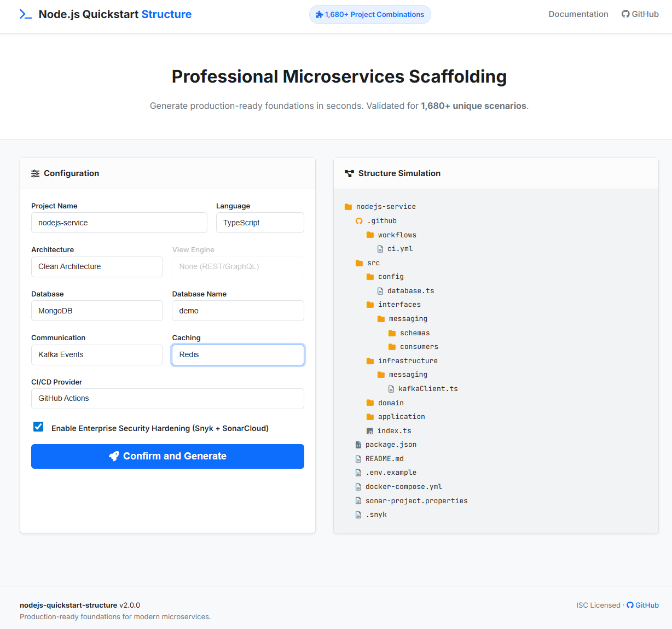This screenshot has height=629, width=672.
Task: Click the 1,680+ Project Combinations badge
Action: [370, 14]
